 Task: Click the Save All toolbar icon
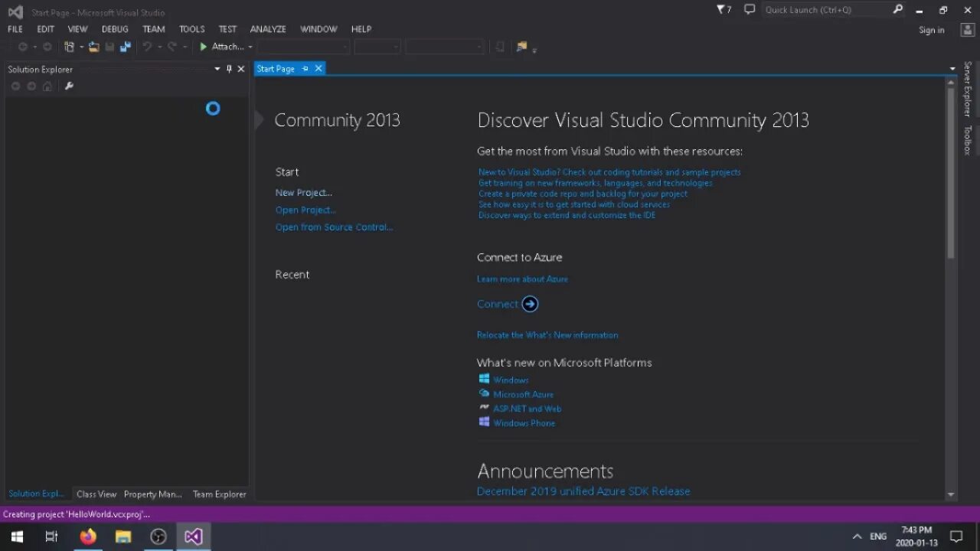126,47
